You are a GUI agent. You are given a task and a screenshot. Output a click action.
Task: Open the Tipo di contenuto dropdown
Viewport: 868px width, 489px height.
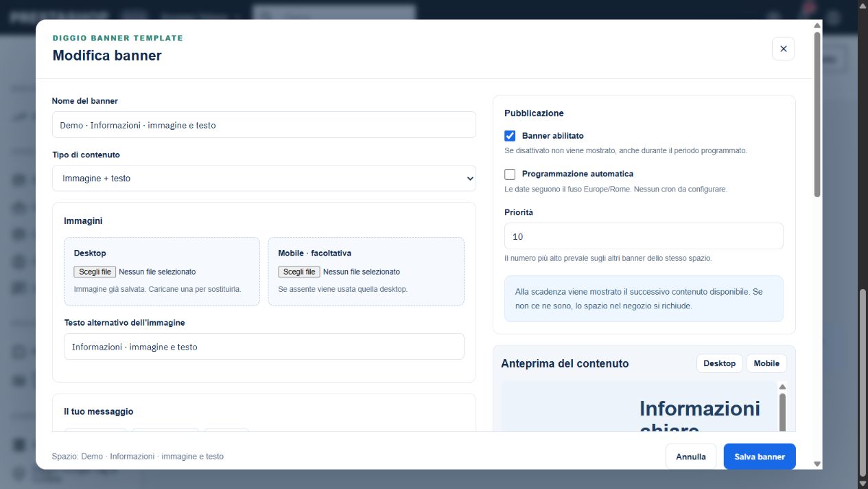263,178
